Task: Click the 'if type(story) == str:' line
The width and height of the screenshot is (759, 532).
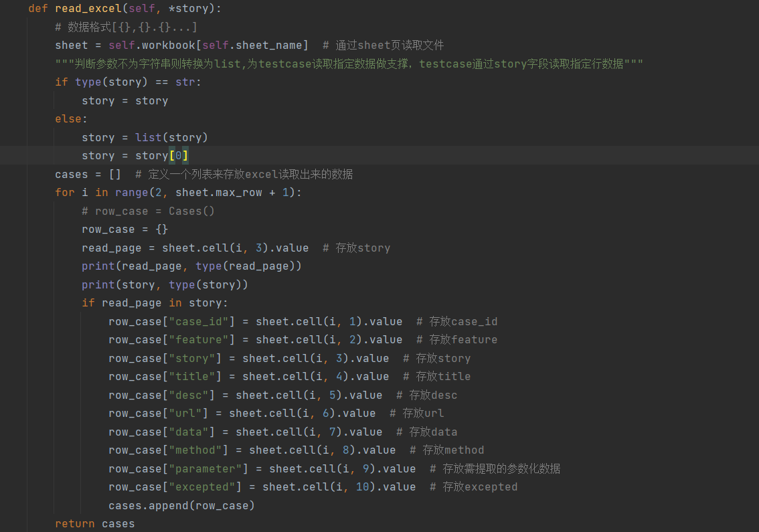Action: click(x=128, y=82)
